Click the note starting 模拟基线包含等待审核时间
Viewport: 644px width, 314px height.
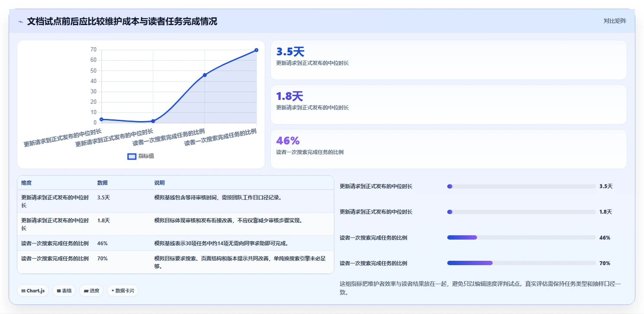[x=218, y=197]
